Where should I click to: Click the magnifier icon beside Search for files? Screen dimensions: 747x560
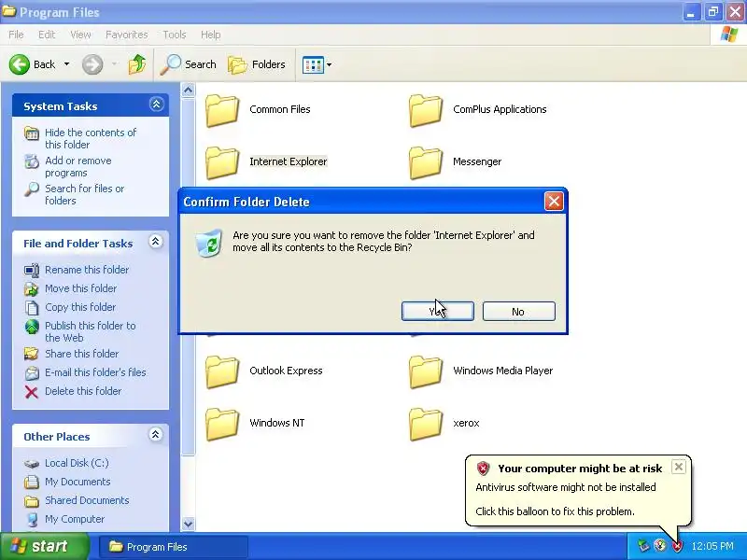click(32, 189)
